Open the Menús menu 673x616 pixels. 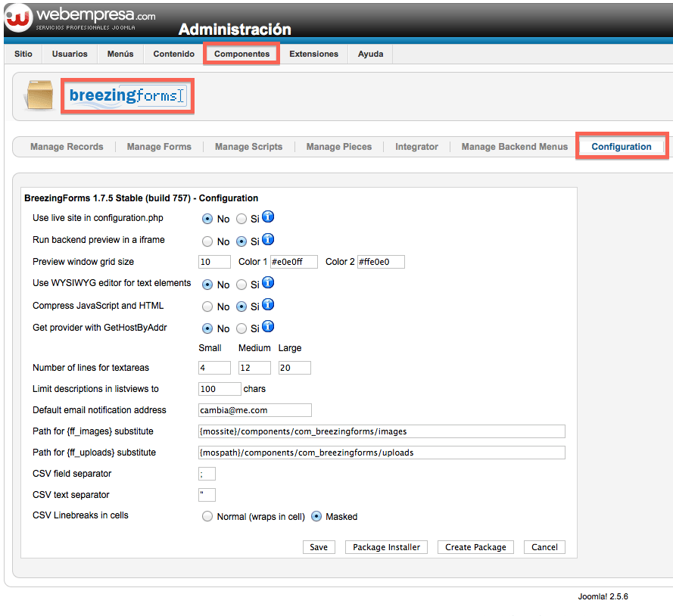tap(120, 54)
